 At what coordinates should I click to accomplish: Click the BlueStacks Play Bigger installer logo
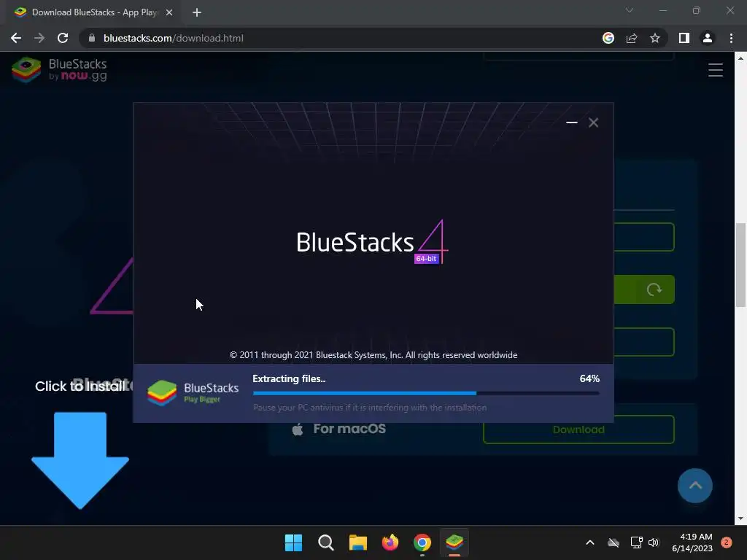(193, 393)
